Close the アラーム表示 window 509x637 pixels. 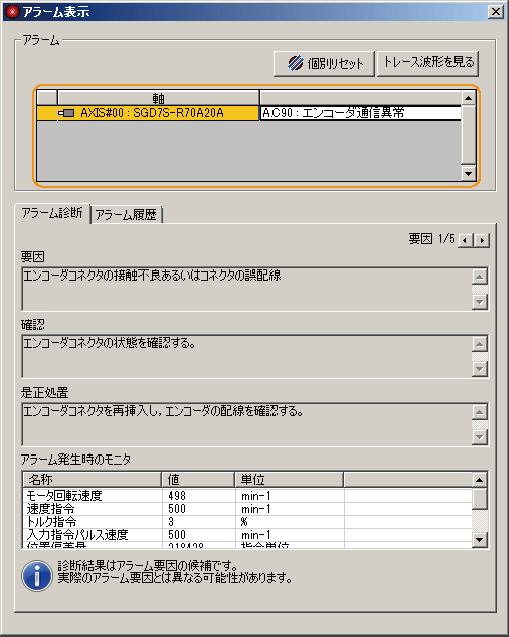pos(496,12)
